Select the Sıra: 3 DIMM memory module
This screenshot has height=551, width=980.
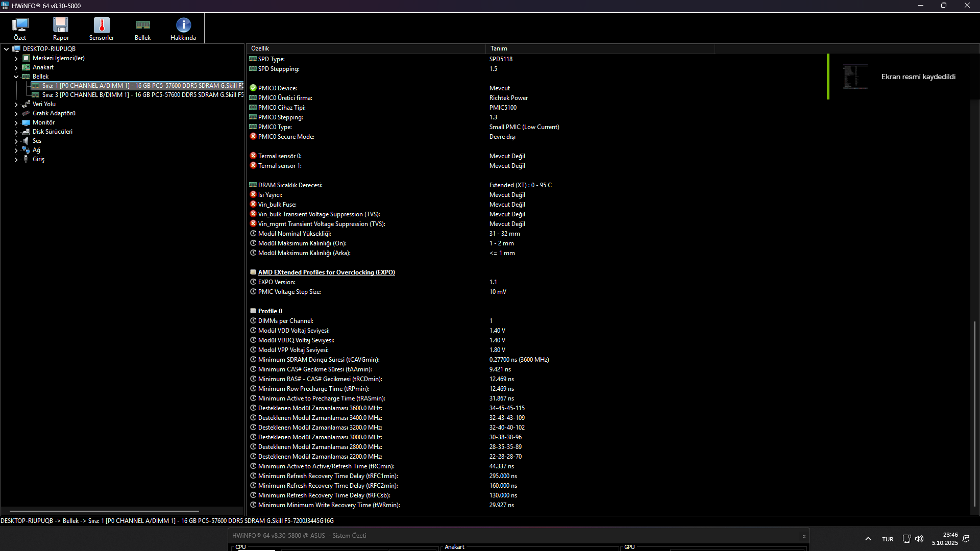[137, 95]
